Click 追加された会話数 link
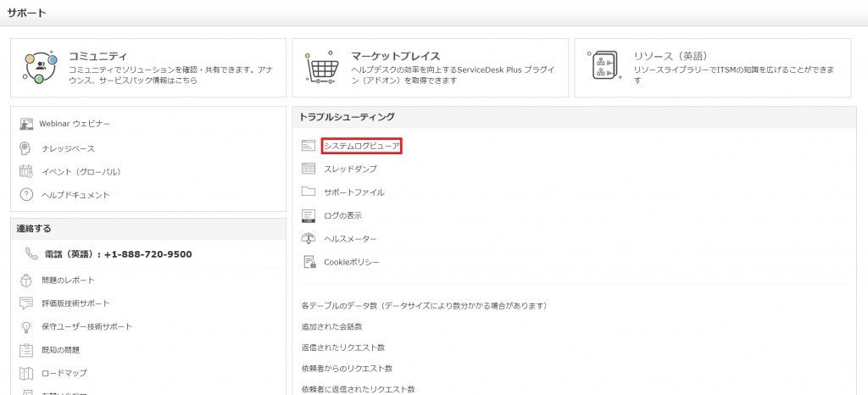The width and height of the screenshot is (868, 395). tap(332, 326)
